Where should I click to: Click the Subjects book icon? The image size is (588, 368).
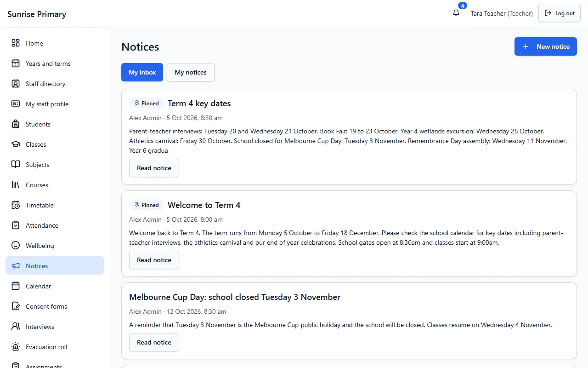16,165
